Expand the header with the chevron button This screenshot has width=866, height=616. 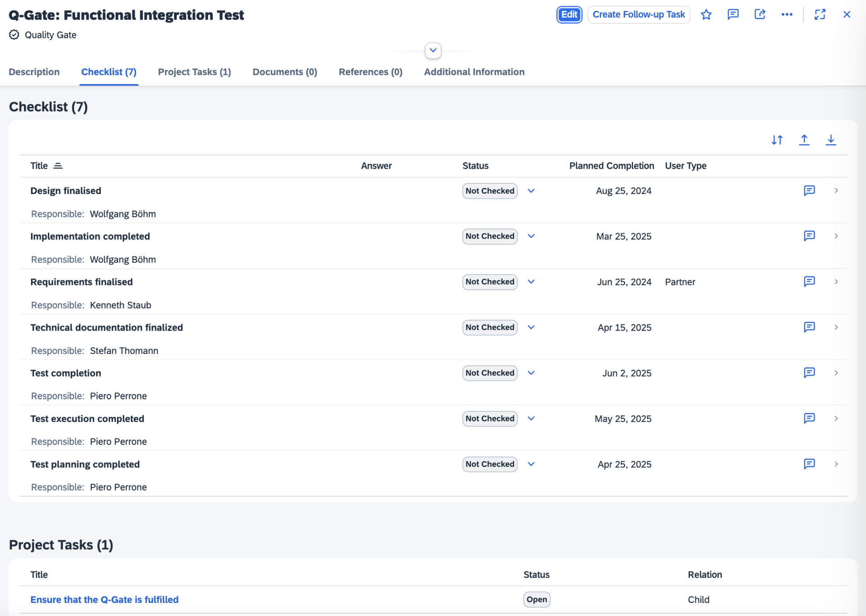coord(433,51)
